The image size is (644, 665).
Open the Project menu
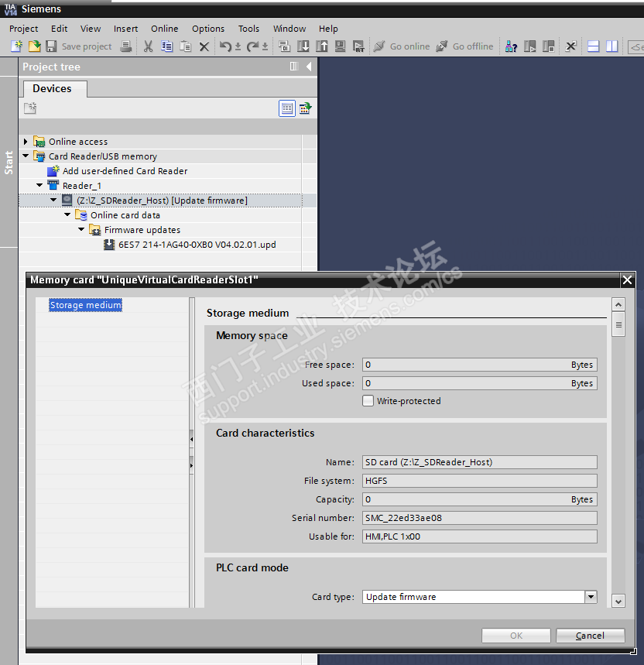24,29
